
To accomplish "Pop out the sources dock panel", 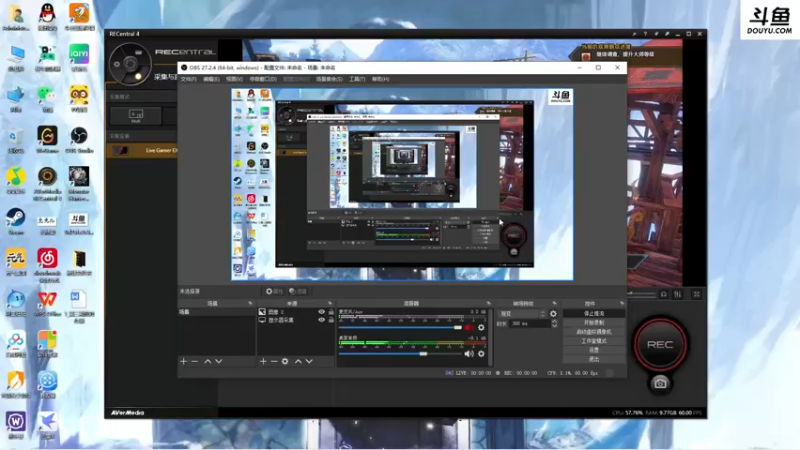I will coord(330,304).
